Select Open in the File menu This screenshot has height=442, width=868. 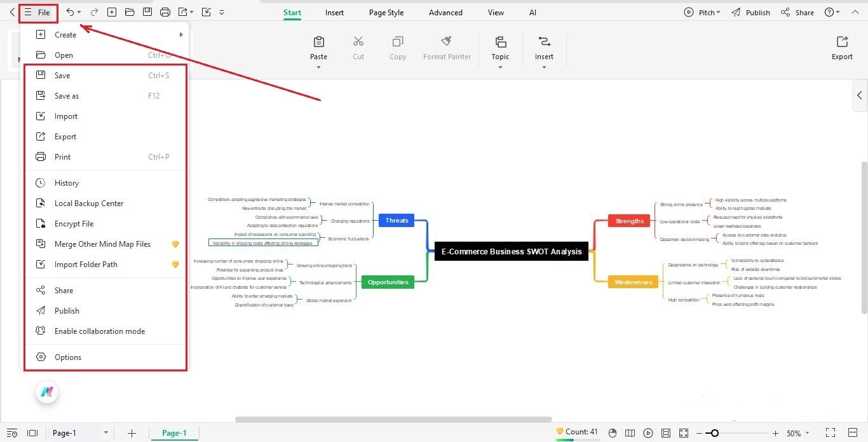105,55
